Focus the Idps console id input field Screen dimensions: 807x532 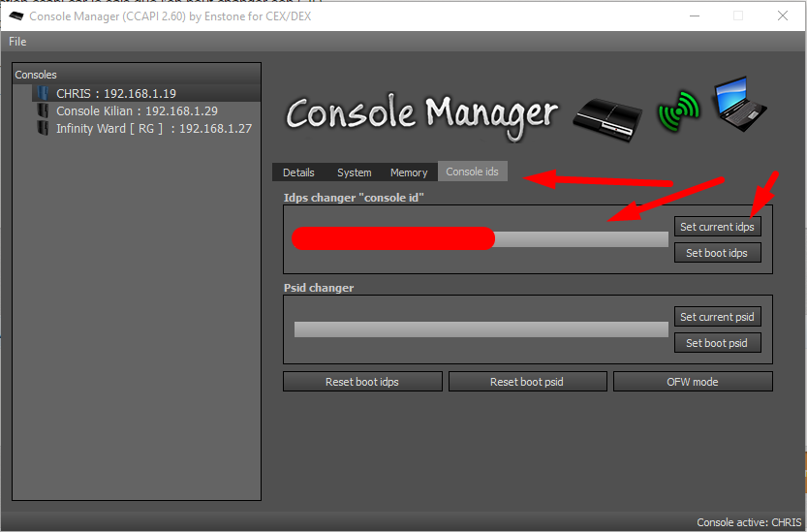point(481,239)
